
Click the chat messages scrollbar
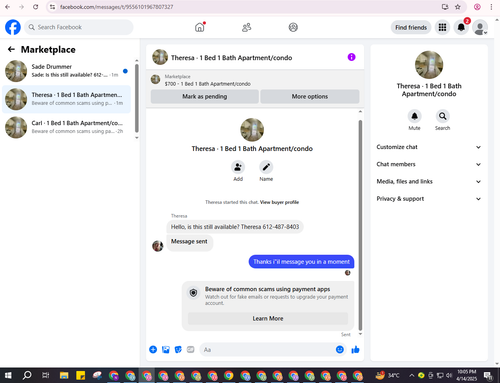click(360, 225)
